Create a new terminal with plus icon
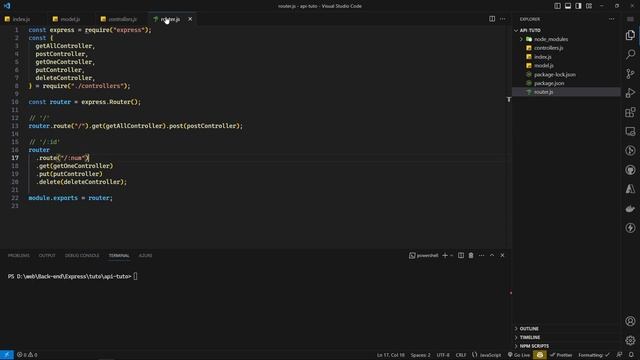 [x=445, y=256]
